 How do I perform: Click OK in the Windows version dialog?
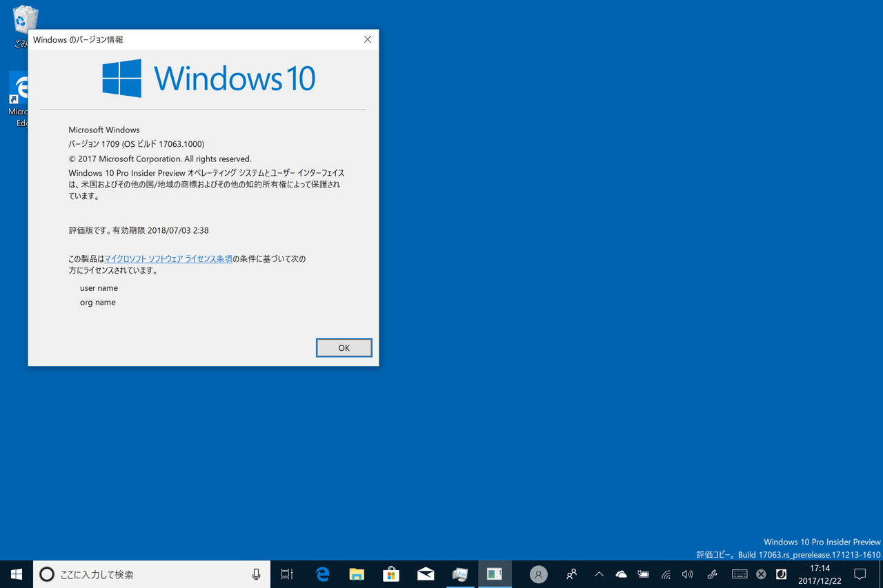point(344,348)
